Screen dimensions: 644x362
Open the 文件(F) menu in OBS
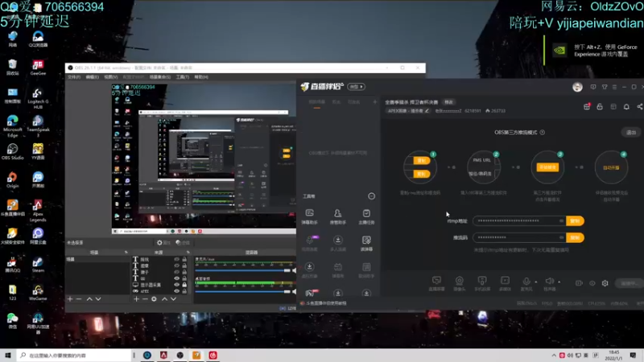tap(74, 77)
